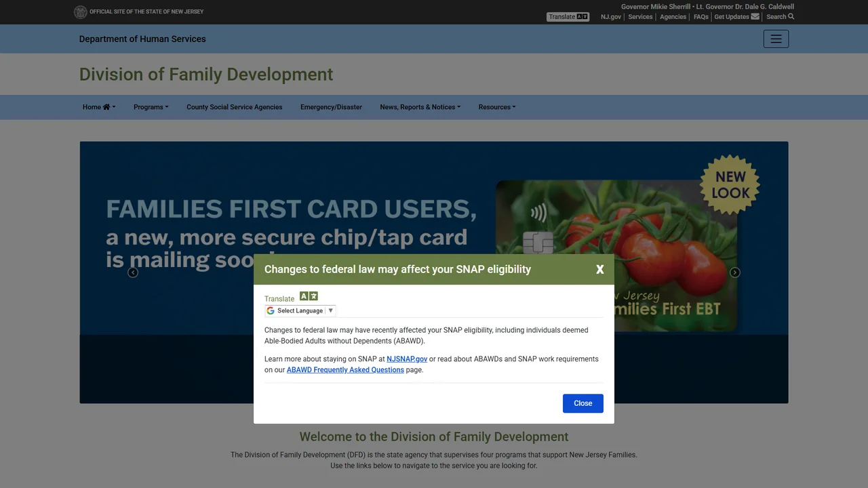The height and width of the screenshot is (488, 868).
Task: Click the New Jersey state seal icon
Action: pyautogui.click(x=80, y=12)
